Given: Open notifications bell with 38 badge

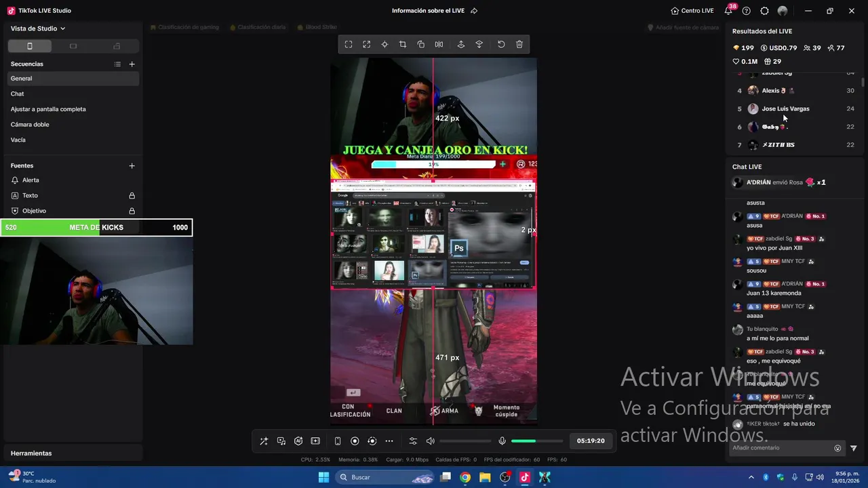Looking at the screenshot, I should click(729, 11).
